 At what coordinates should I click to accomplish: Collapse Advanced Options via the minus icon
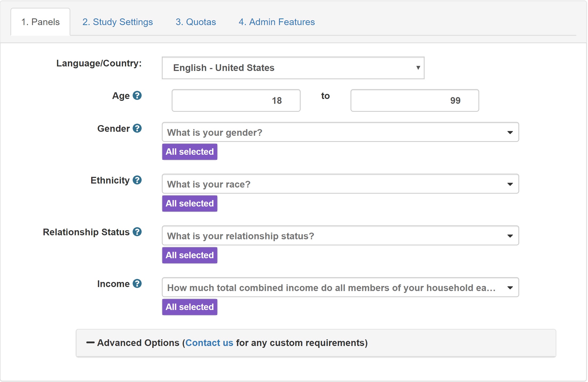(x=90, y=343)
